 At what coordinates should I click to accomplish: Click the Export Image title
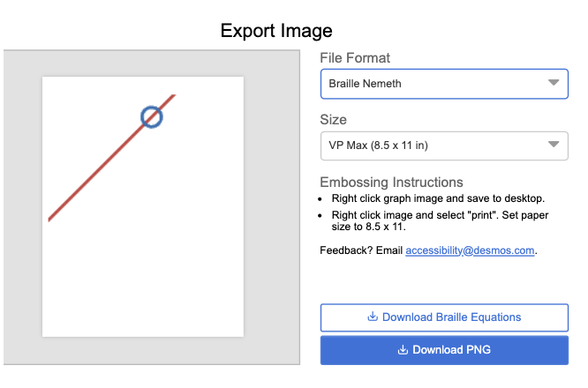tap(276, 31)
